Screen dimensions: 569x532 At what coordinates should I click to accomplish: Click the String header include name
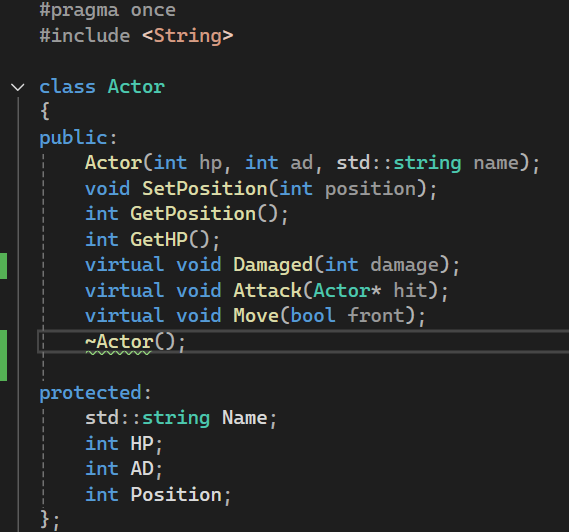[188, 36]
